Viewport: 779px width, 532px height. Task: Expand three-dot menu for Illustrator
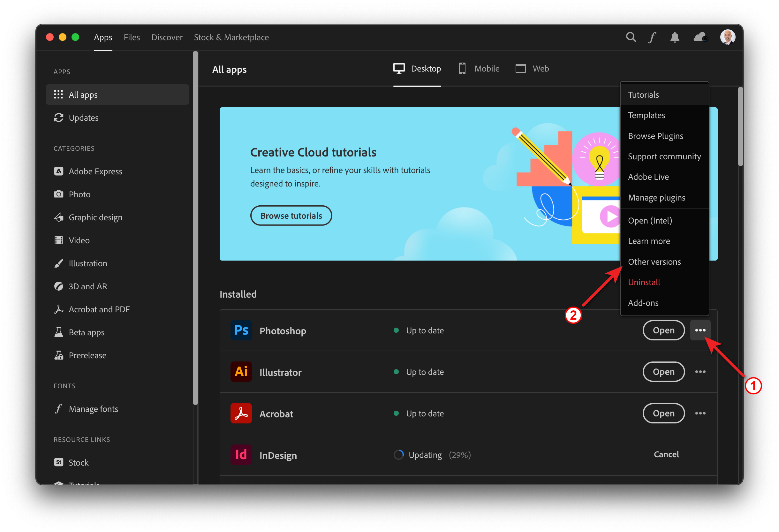tap(701, 372)
